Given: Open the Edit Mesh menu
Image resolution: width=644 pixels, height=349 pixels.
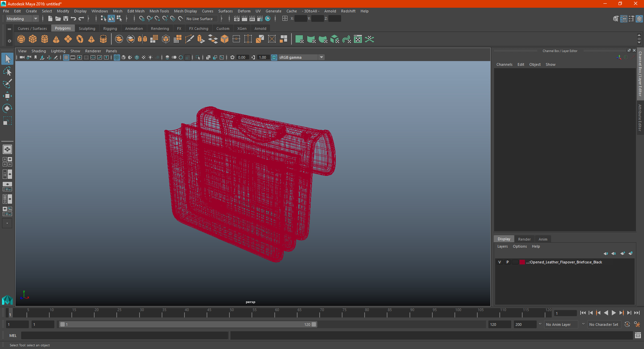Looking at the screenshot, I should point(136,11).
